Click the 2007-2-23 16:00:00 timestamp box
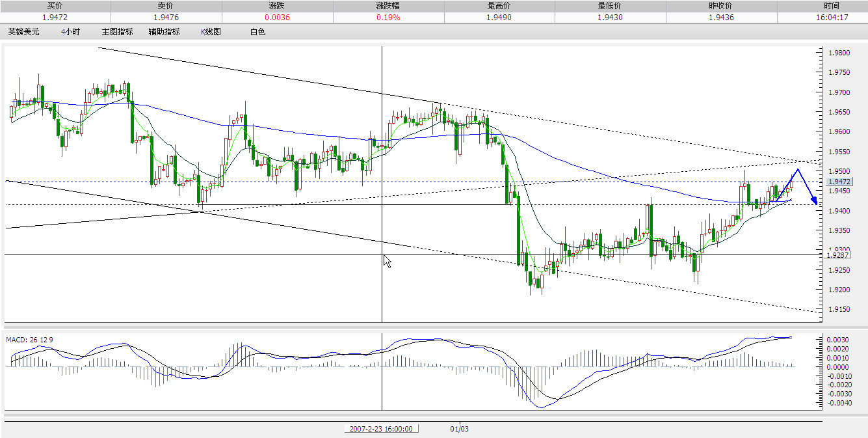The width and height of the screenshot is (868, 438). tap(382, 428)
